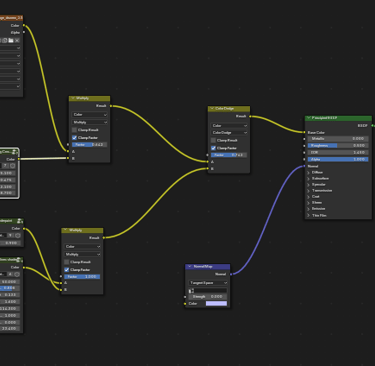Click the Normal output socket of the Normal Map node

point(231,274)
